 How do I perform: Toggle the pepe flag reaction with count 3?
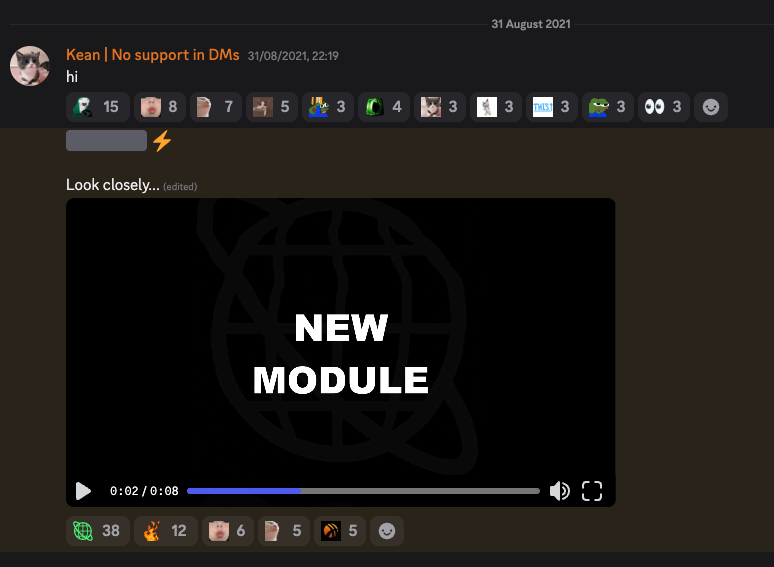(328, 107)
